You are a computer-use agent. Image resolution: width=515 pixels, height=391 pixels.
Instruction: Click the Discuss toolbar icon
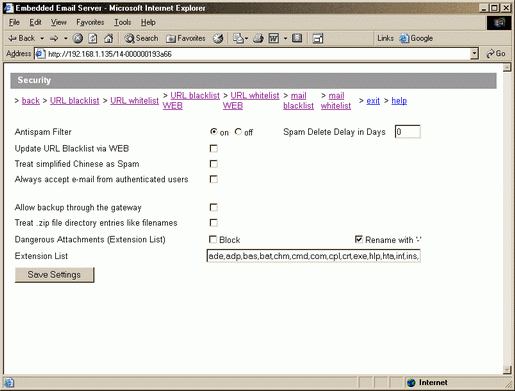coord(297,39)
